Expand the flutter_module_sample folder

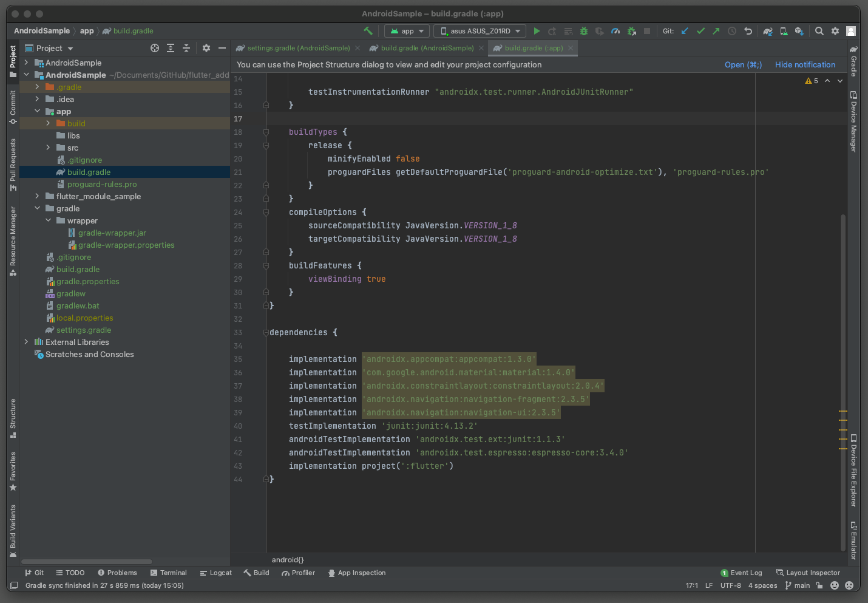coord(37,196)
